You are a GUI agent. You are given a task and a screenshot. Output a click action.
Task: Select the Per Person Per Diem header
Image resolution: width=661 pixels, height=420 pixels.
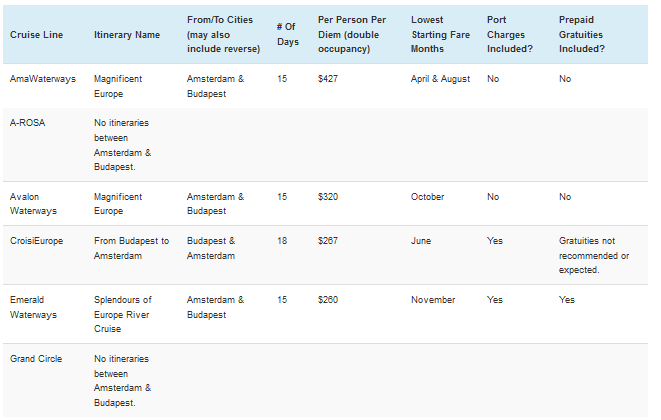[x=352, y=34]
